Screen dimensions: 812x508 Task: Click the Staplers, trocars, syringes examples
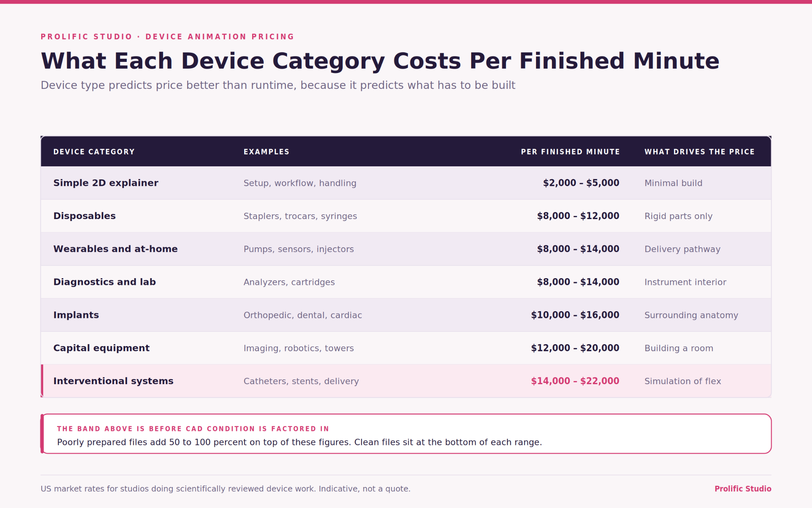pos(300,216)
